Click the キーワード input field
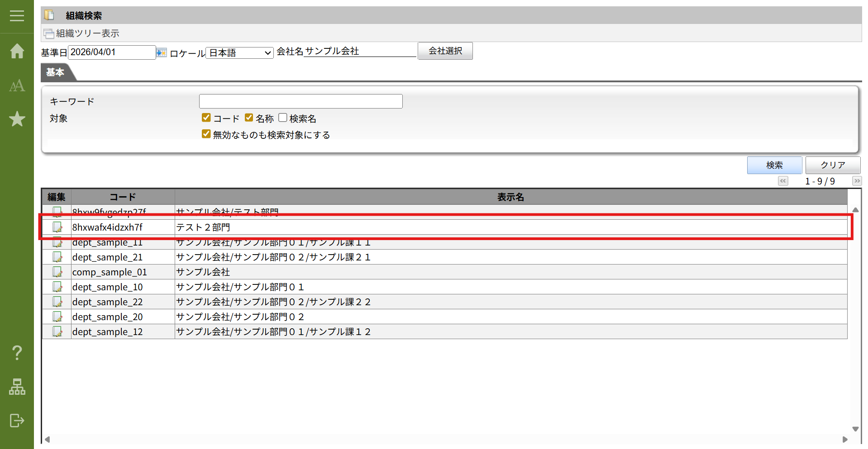Viewport: 868px width, 449px height. (x=300, y=101)
